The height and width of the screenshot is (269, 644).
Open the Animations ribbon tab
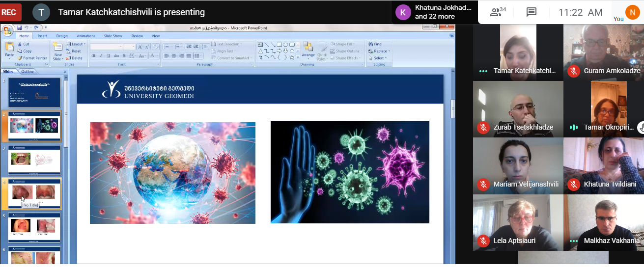[x=86, y=36]
